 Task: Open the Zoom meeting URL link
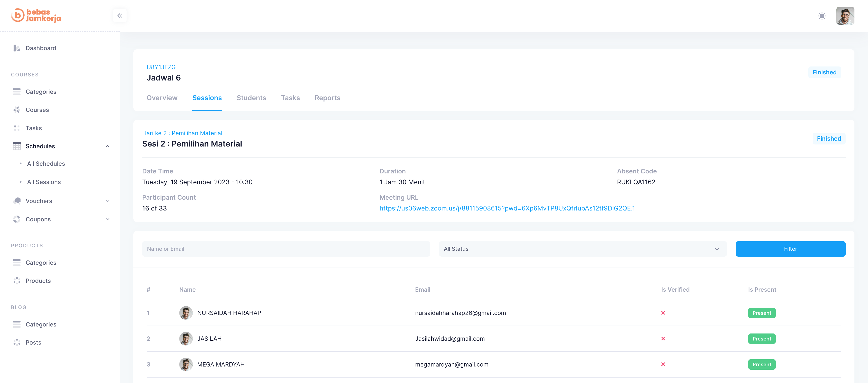tap(507, 208)
